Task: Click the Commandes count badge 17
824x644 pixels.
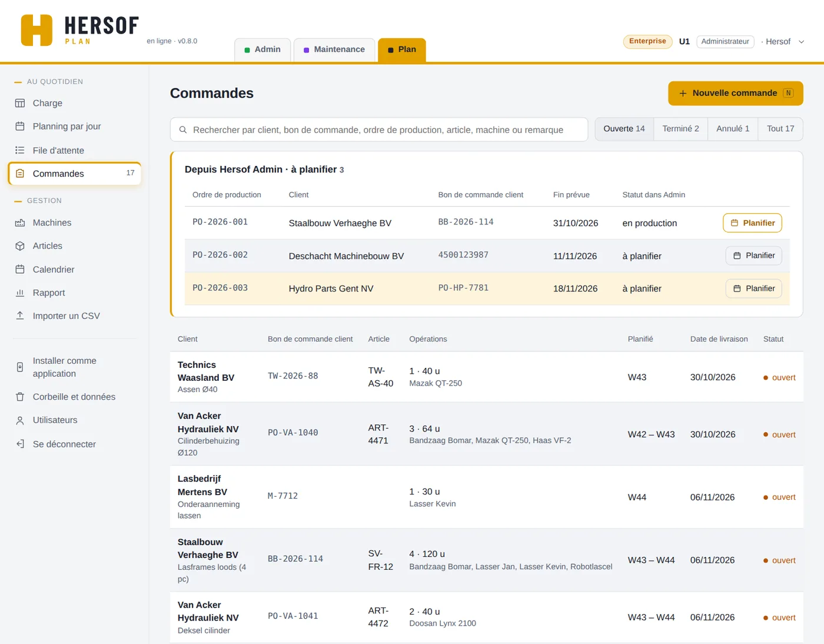Action: point(130,173)
